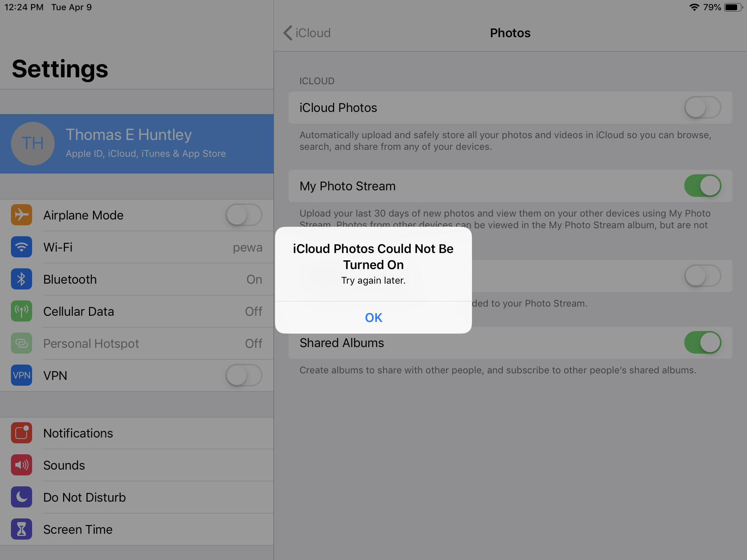Select the Personal Hotspot icon
Screen dimensions: 747x560
[22, 343]
